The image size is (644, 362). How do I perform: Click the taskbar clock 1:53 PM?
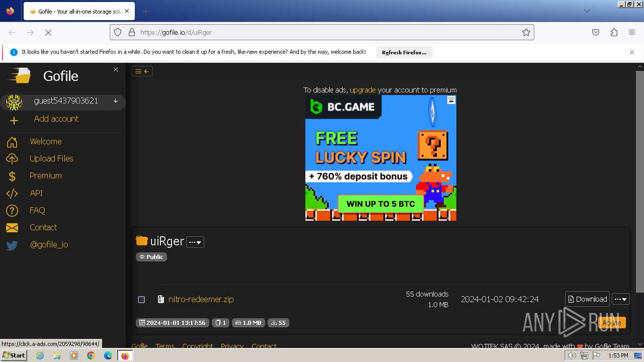pyautogui.click(x=618, y=355)
